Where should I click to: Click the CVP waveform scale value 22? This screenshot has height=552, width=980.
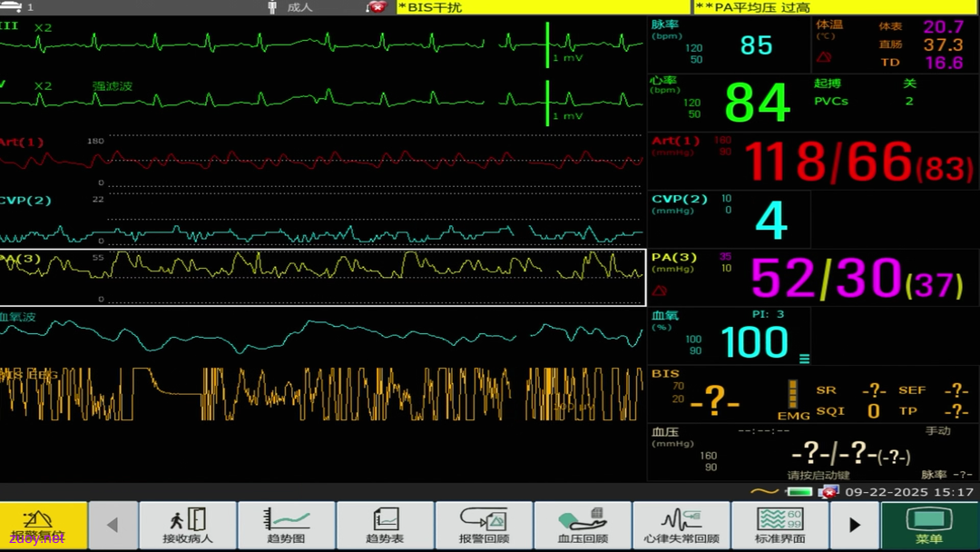[97, 199]
